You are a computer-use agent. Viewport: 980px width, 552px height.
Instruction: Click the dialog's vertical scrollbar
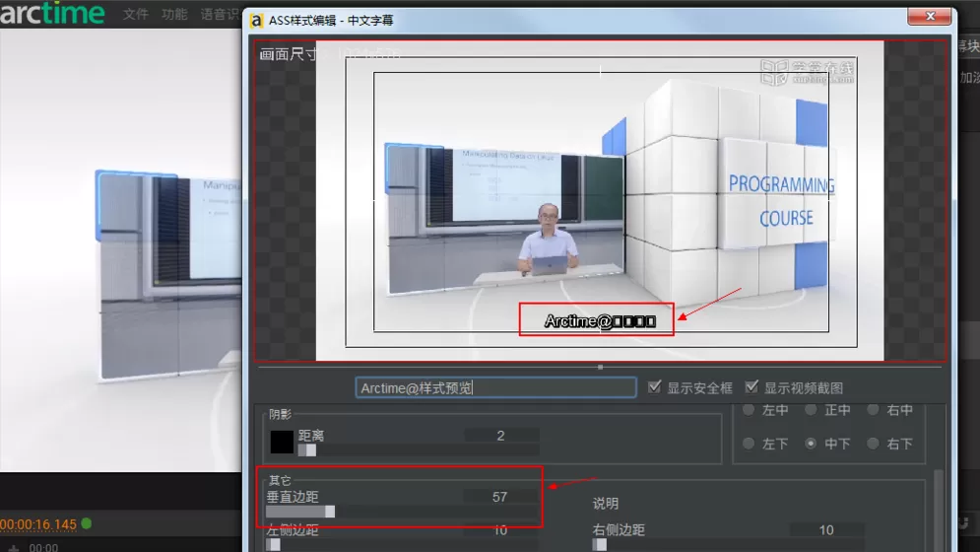coord(938,510)
